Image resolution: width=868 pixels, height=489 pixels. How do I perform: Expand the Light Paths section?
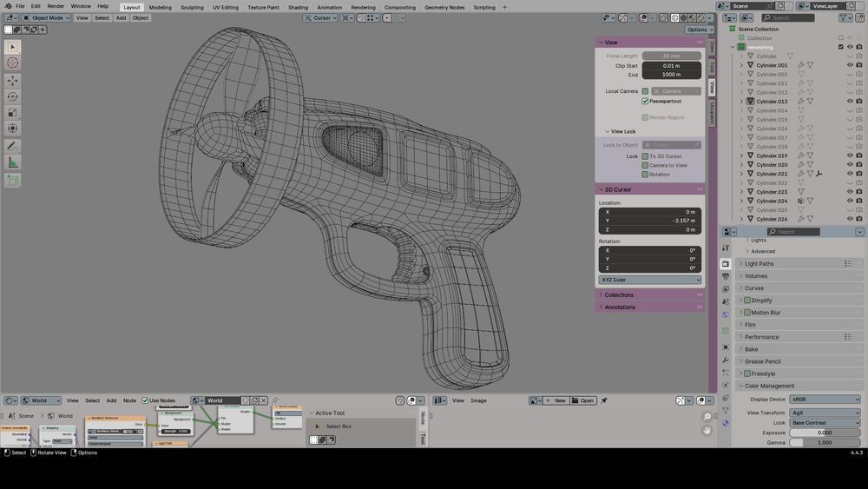[x=800, y=263]
